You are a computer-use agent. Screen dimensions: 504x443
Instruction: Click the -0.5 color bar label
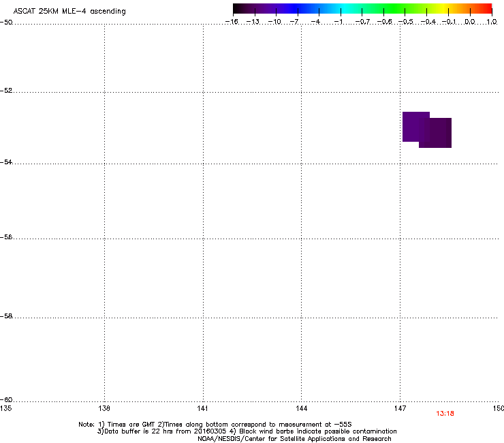[x=406, y=22]
